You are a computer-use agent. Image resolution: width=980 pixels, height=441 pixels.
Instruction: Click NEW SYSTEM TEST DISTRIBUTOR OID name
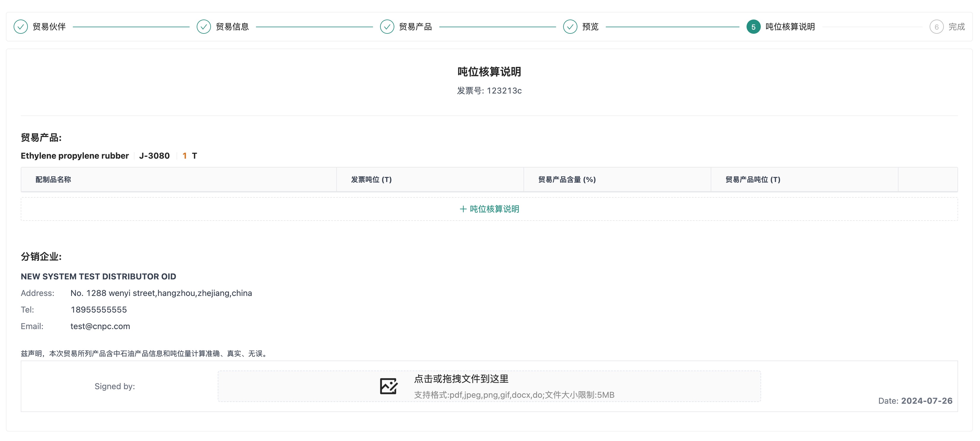pyautogui.click(x=98, y=277)
